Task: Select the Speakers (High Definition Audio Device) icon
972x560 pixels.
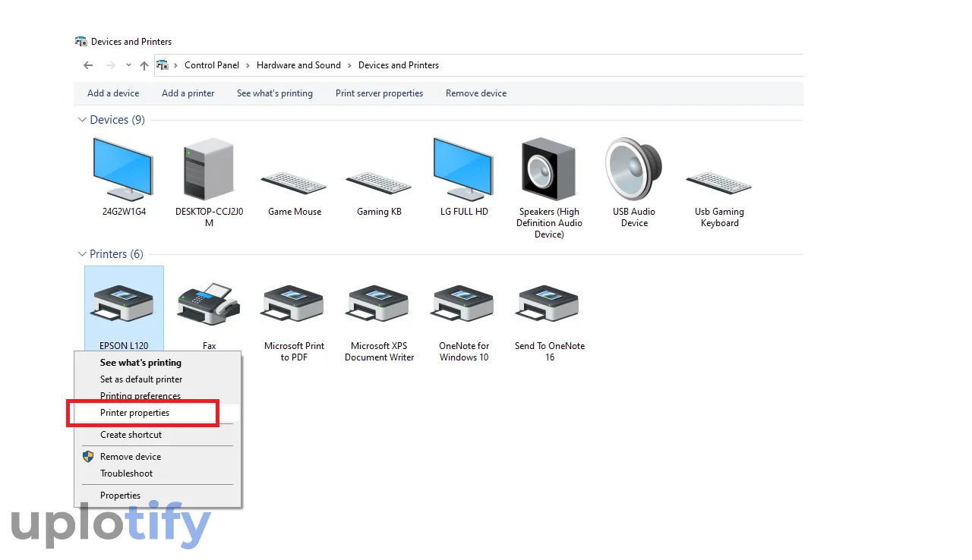Action: click(549, 169)
